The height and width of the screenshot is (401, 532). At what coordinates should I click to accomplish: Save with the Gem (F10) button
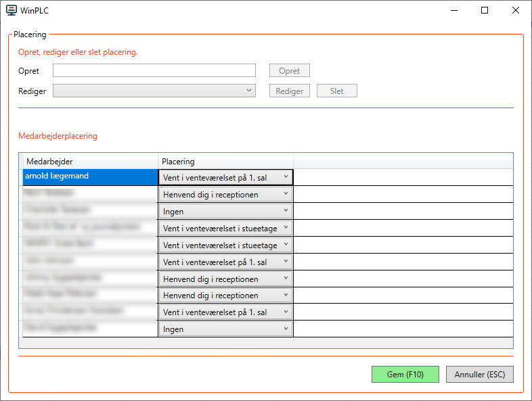coord(405,374)
